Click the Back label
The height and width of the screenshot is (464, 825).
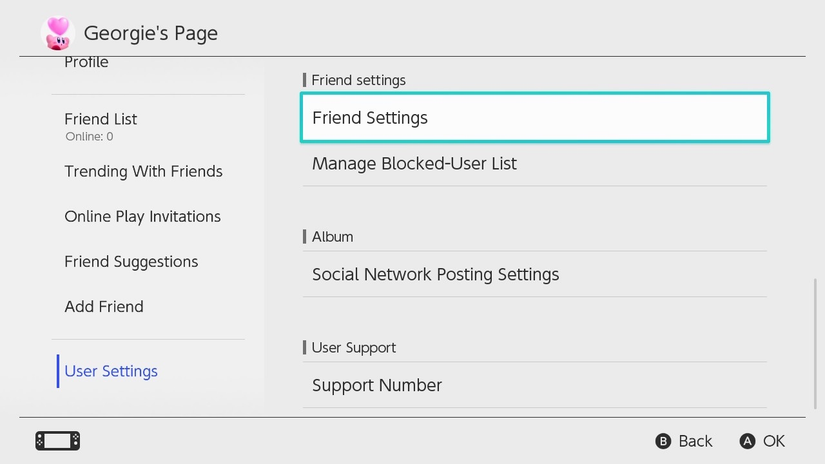point(695,441)
